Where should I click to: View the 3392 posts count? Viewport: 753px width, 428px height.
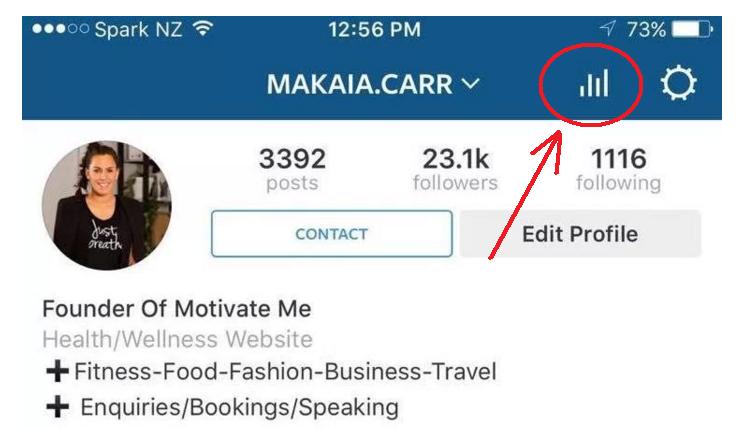tap(292, 170)
